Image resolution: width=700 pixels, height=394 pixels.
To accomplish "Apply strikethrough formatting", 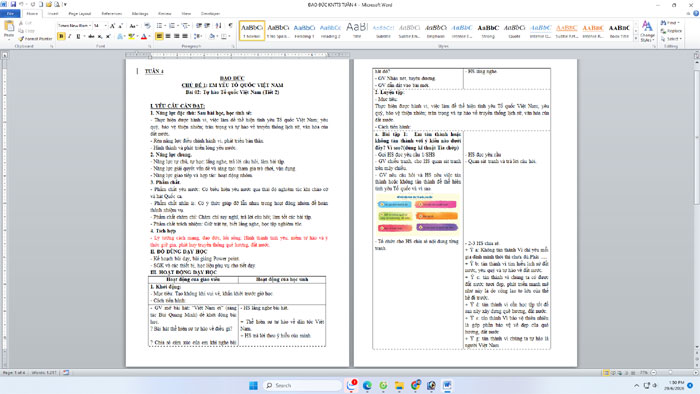I will pos(91,36).
